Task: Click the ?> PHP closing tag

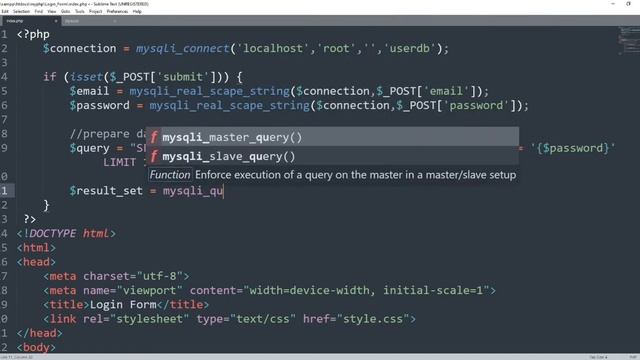Action: 29,219
